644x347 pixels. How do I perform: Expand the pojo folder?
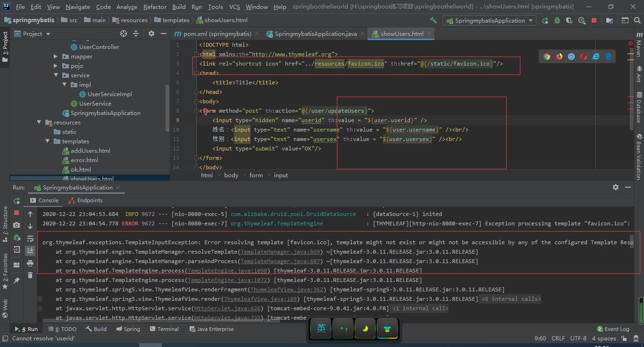[x=56, y=66]
